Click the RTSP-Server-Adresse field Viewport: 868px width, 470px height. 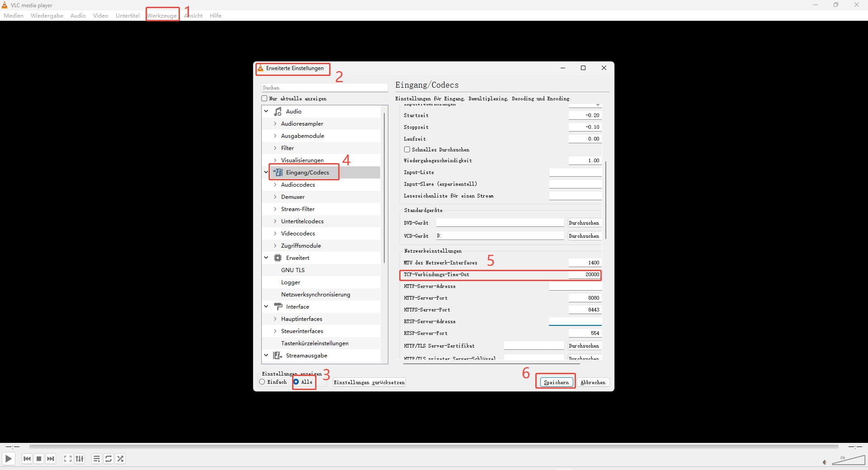(x=575, y=321)
